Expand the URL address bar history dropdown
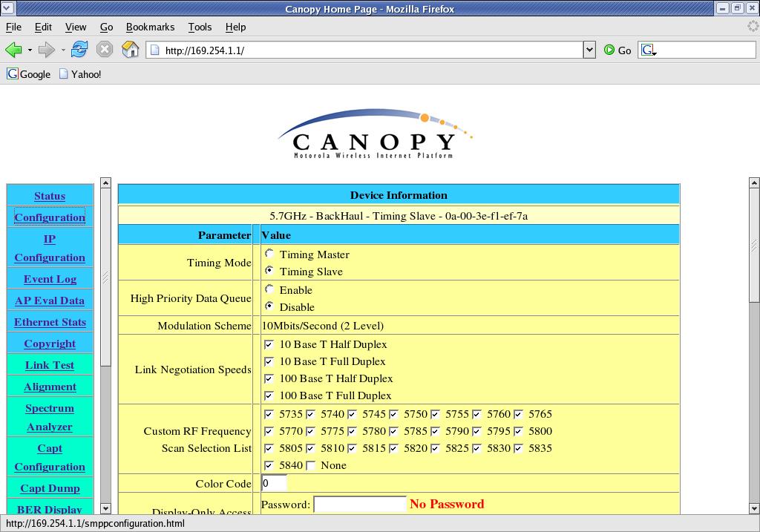The width and height of the screenshot is (760, 532). (x=590, y=50)
